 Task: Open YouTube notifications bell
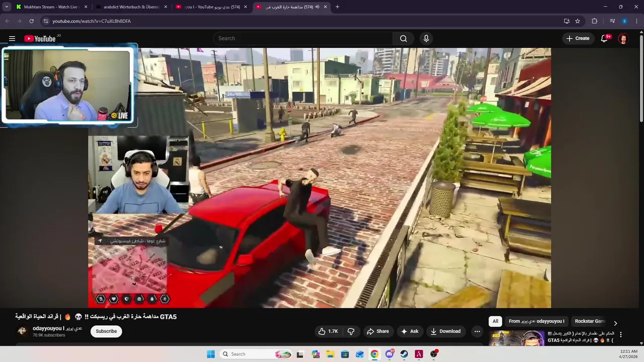604,38
